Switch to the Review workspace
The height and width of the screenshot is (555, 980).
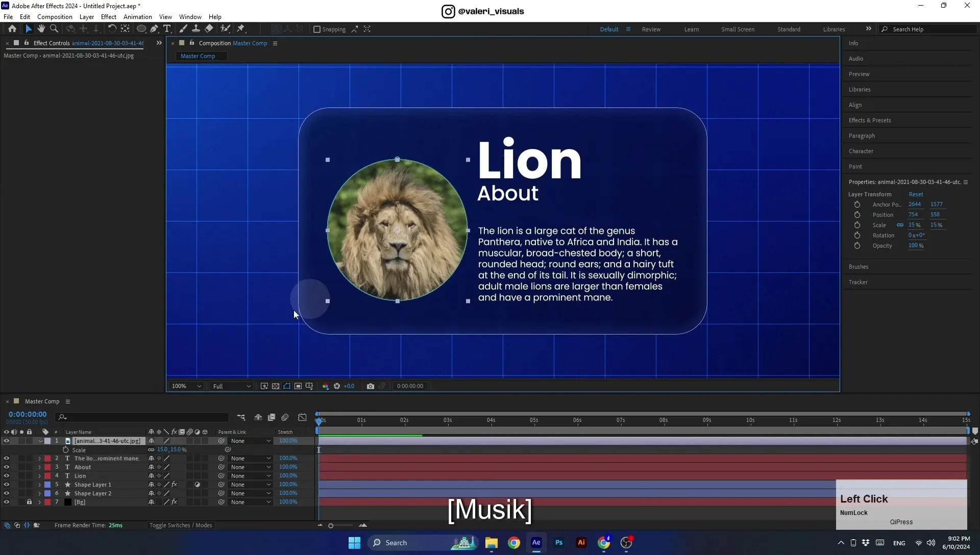pos(651,29)
